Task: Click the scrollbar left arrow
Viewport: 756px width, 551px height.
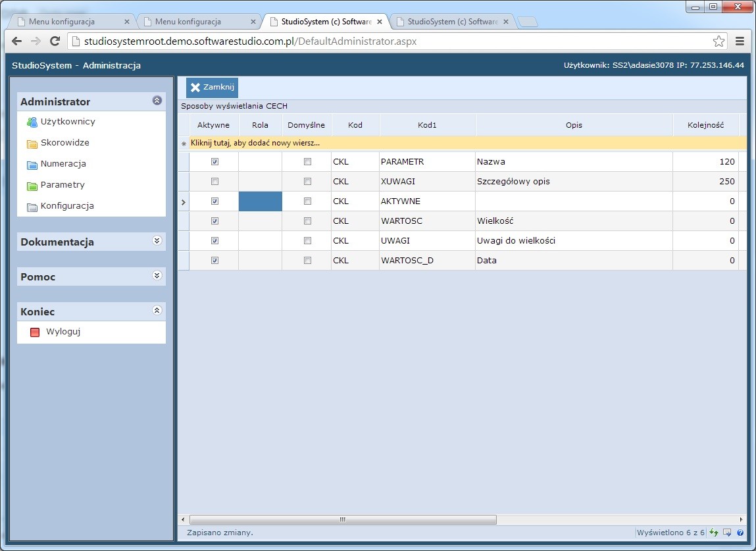Action: (x=183, y=519)
